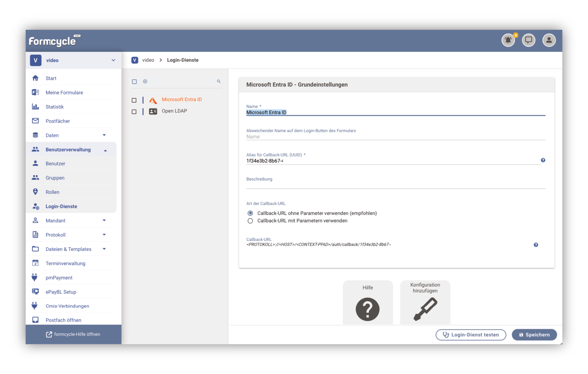Click the Protokoll document icon

(35, 235)
